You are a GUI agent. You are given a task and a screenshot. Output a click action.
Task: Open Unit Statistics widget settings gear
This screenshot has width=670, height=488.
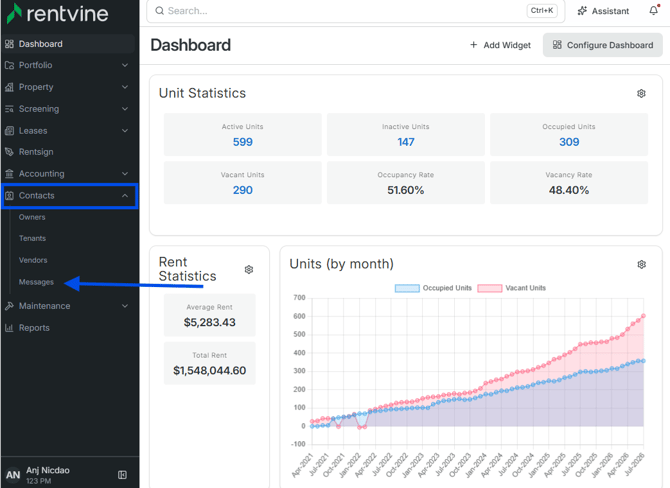(x=641, y=93)
